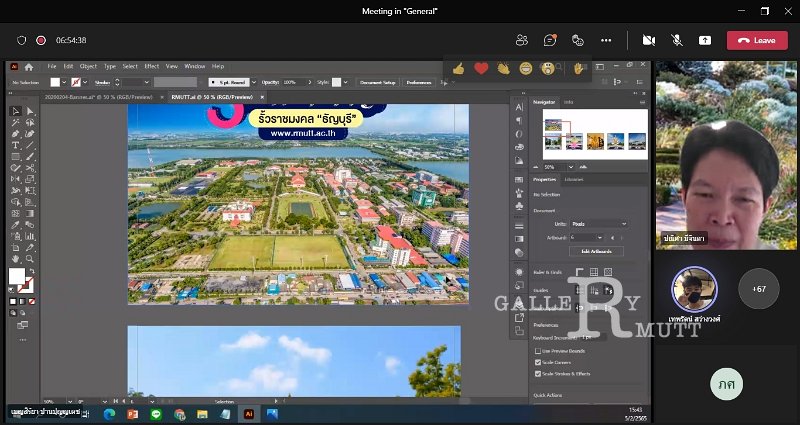Screen dimensions: 800x425
Task: Select the Direct Selection tool
Action: coord(30,111)
